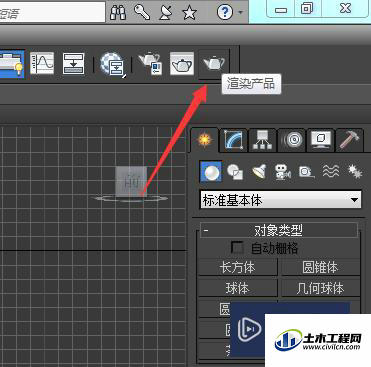The image size is (371, 367).
Task: Open the 标准基本体 dropdown list
Action: point(280,200)
